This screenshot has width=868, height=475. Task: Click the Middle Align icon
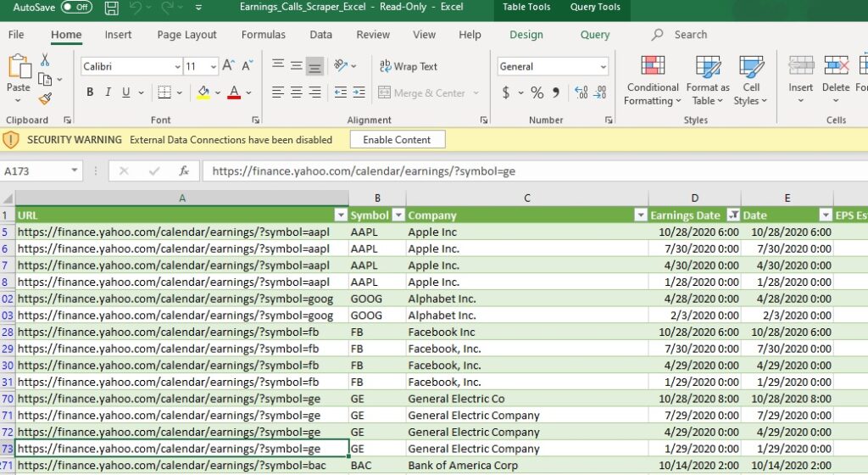pyautogui.click(x=296, y=66)
